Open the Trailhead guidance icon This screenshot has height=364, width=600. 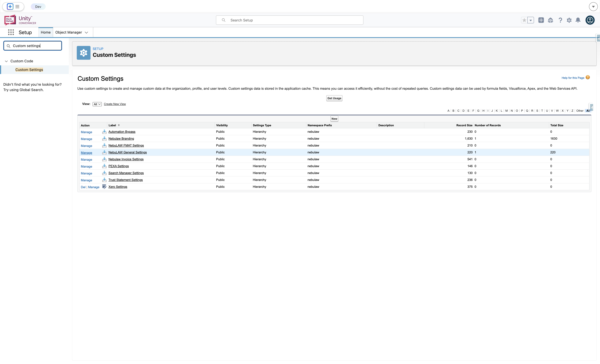point(550,20)
